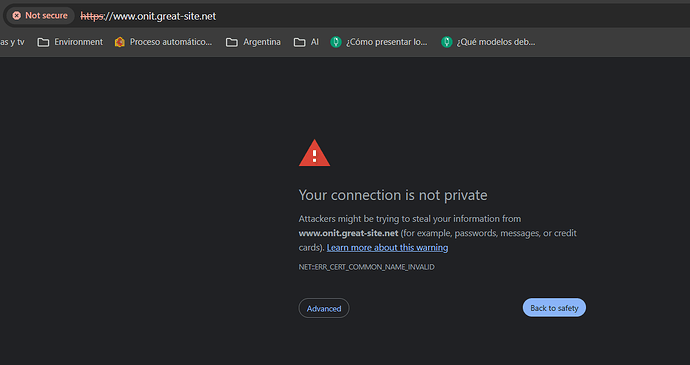Open the Argentina bookmark label
The height and width of the screenshot is (365, 690).
click(262, 42)
